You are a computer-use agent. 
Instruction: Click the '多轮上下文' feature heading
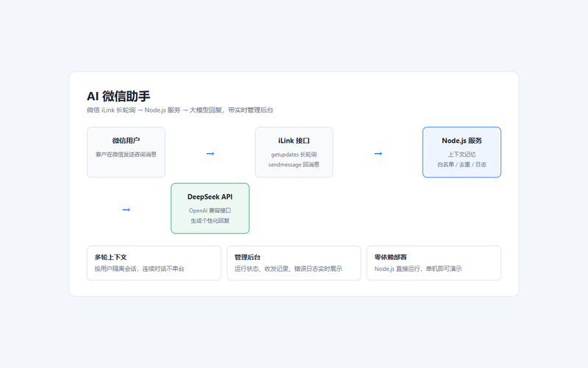coord(111,257)
